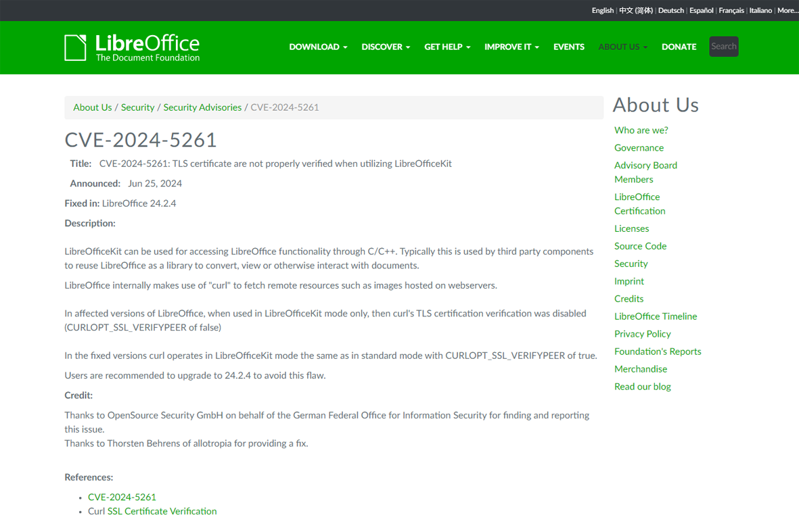Navigate to Who are we?

(641, 130)
